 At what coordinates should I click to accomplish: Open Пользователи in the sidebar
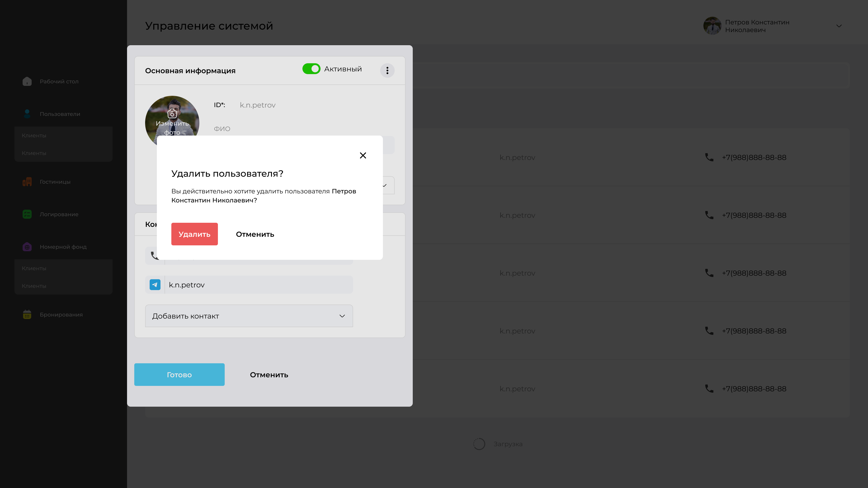tap(60, 114)
